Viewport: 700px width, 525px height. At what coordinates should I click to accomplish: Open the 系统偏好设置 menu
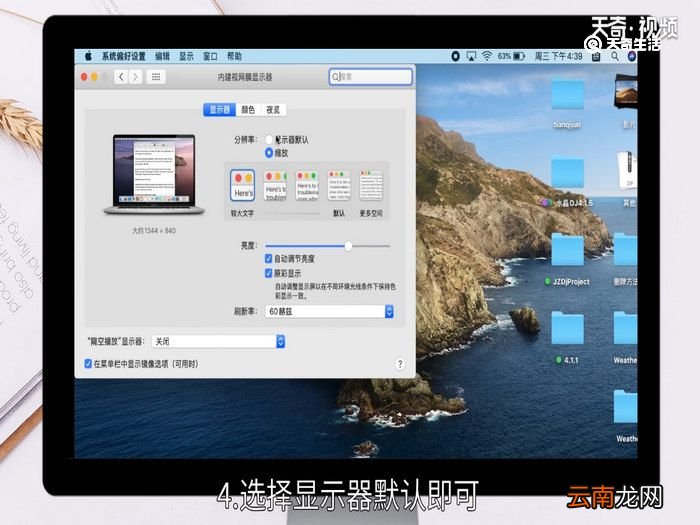[x=124, y=56]
